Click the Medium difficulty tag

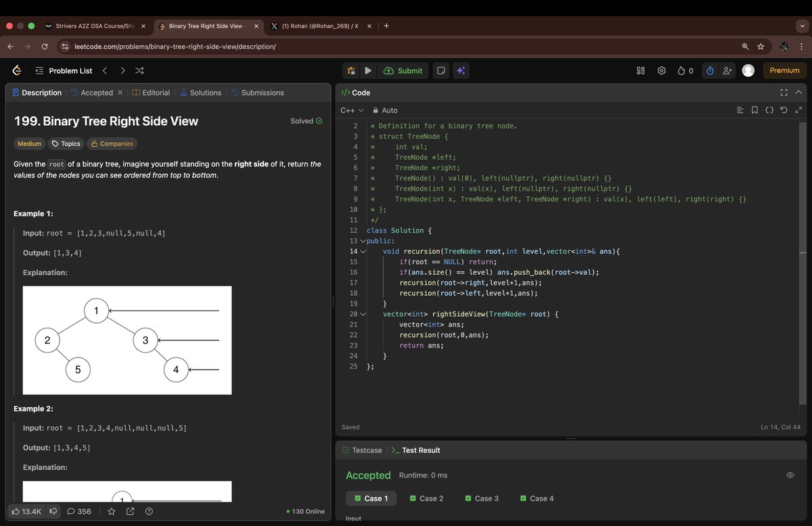(x=29, y=144)
